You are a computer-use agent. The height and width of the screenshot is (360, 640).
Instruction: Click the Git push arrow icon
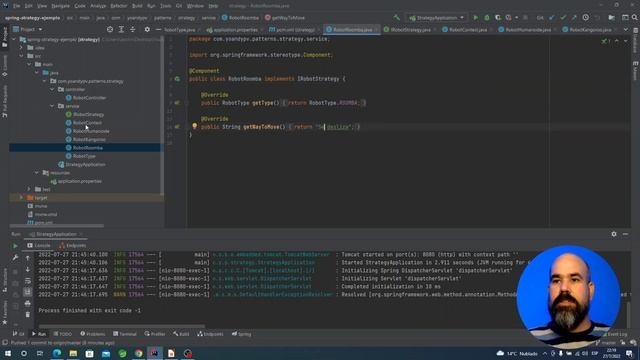pyautogui.click(x=574, y=18)
